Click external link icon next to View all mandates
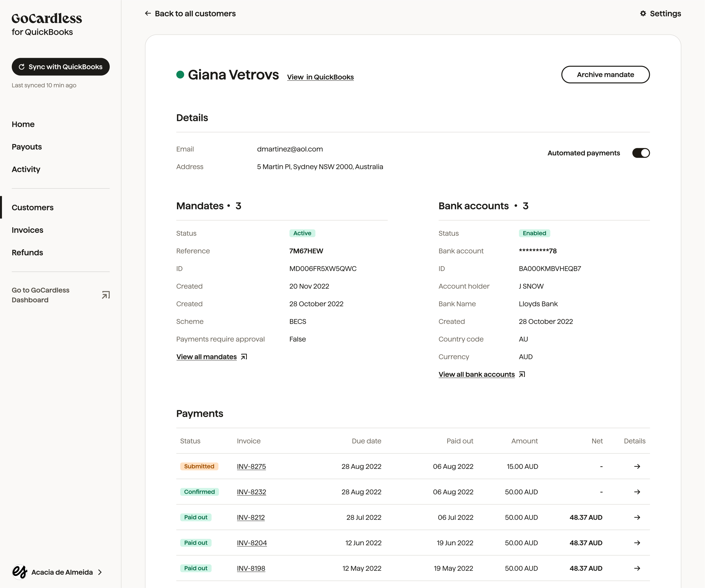This screenshot has width=705, height=588. click(x=244, y=357)
